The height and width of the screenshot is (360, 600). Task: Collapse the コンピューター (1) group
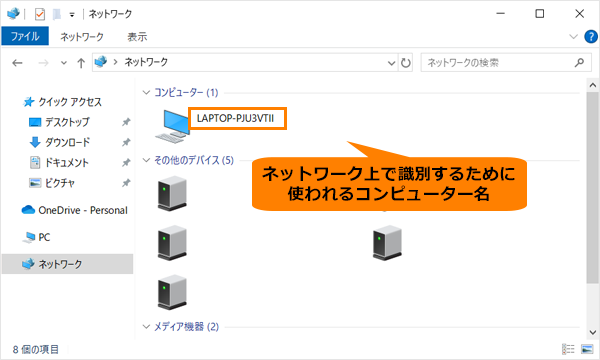(146, 92)
